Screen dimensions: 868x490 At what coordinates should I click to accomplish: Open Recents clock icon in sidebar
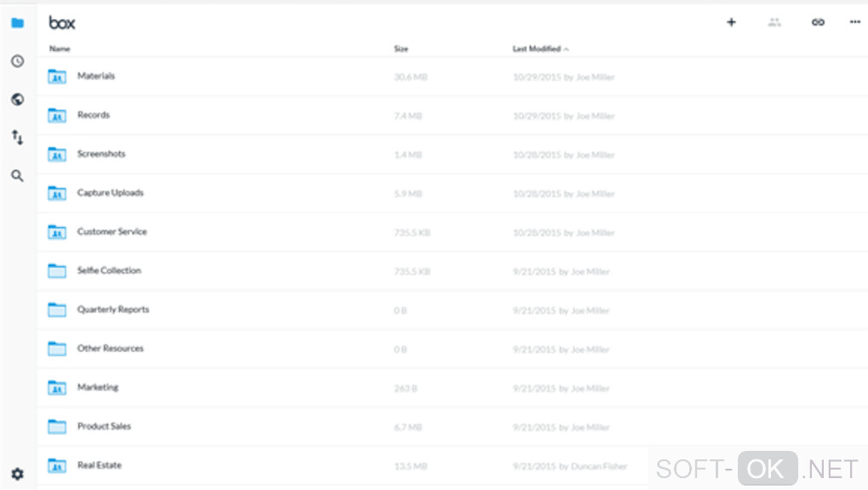pyautogui.click(x=17, y=61)
